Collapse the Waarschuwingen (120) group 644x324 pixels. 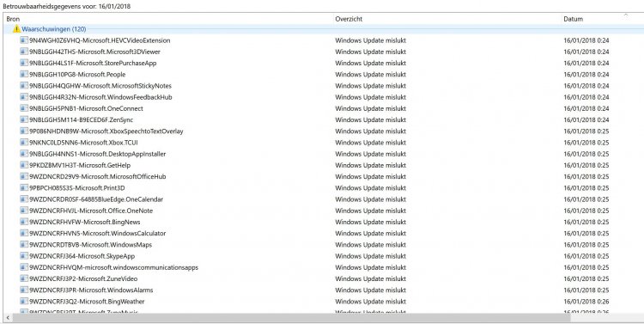point(54,29)
